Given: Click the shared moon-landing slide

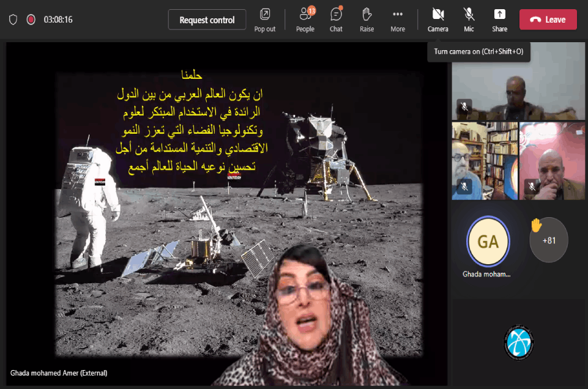Looking at the screenshot, I should point(239,213).
